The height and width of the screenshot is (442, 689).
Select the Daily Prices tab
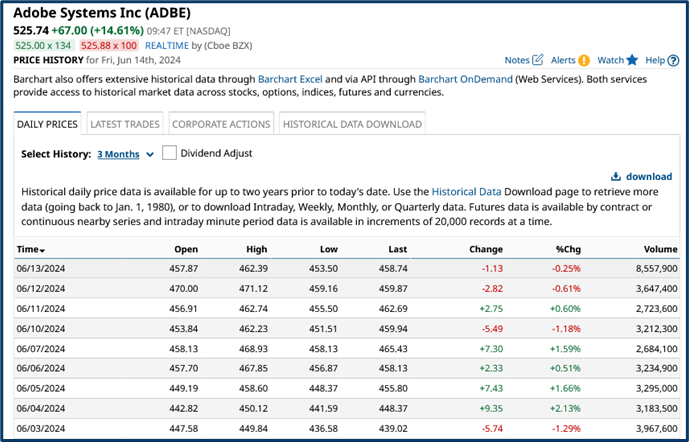pos(48,124)
